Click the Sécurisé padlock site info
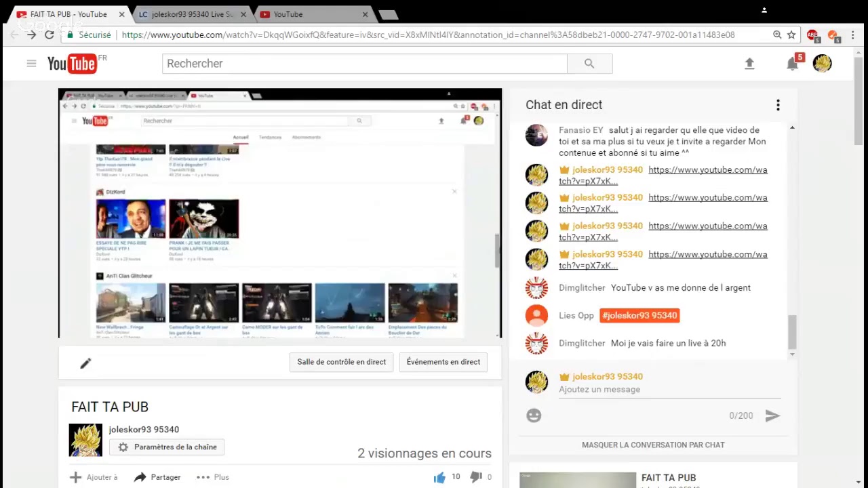The width and height of the screenshot is (868, 488). coord(89,35)
